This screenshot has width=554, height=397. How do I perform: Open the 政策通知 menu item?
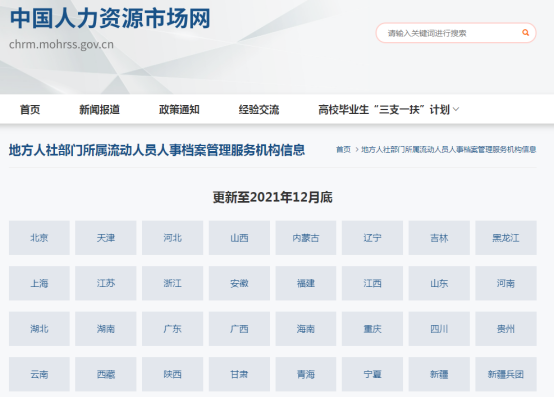click(179, 109)
